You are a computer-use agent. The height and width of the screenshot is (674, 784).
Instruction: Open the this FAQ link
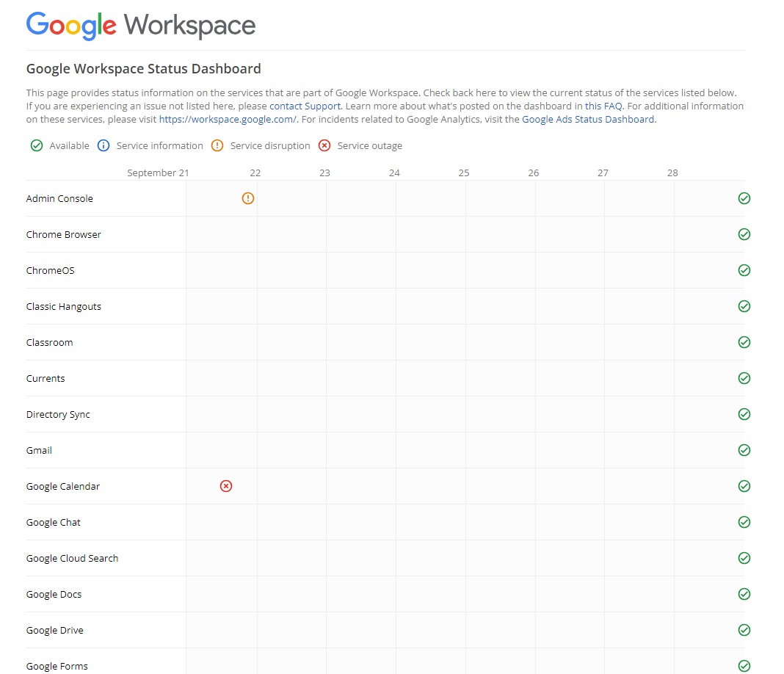click(603, 106)
